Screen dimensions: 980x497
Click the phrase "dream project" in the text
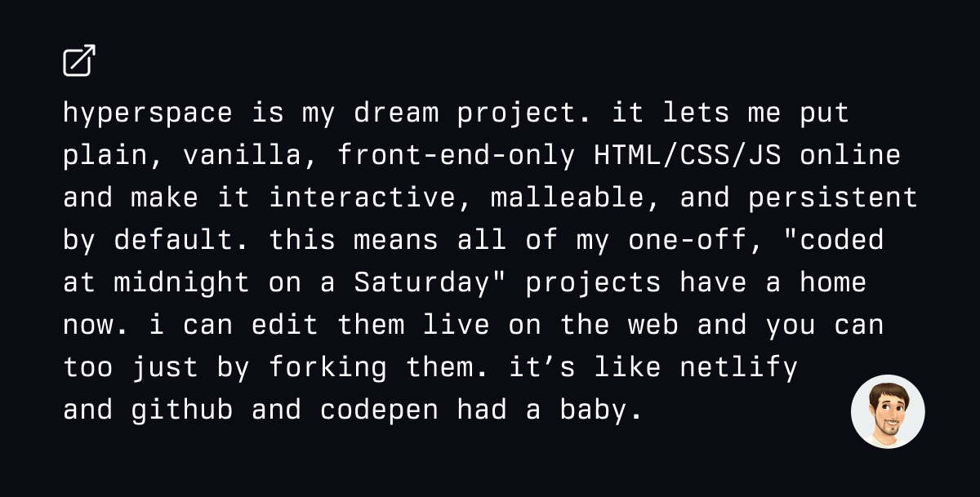(x=456, y=113)
